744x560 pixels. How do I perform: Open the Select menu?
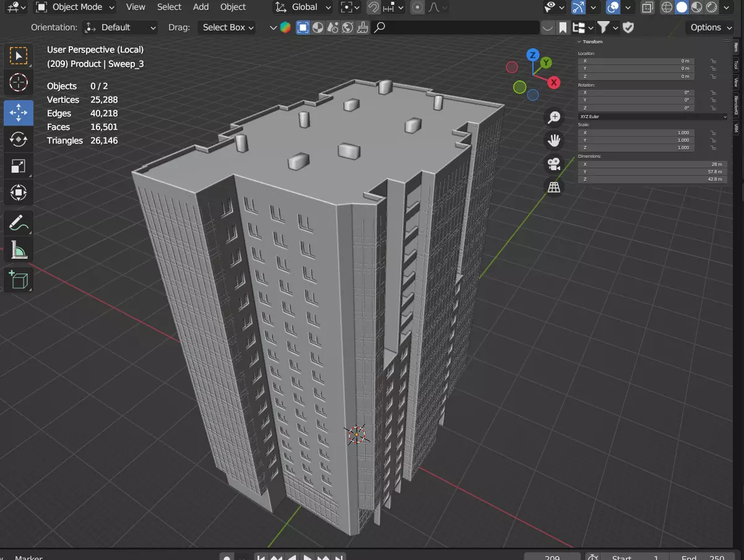169,7
